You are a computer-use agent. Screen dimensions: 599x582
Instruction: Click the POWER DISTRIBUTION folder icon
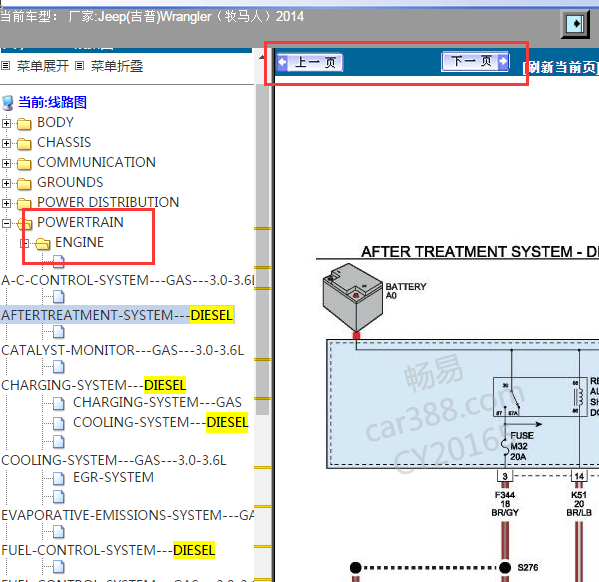coord(24,203)
